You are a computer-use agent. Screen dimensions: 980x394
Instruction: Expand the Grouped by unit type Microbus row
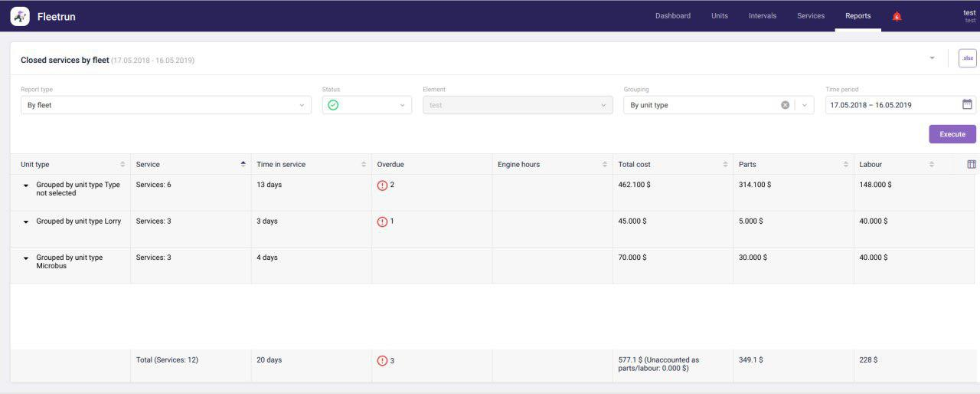pyautogui.click(x=26, y=258)
